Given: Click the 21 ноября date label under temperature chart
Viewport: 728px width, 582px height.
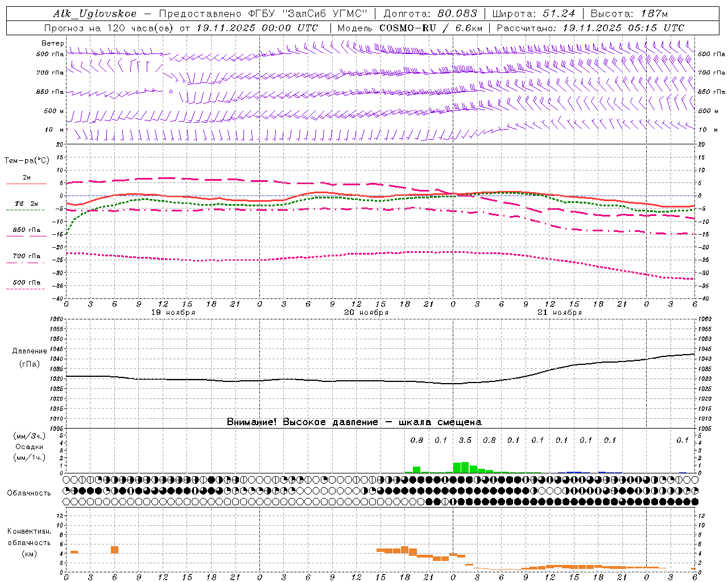Looking at the screenshot, I should [560, 312].
